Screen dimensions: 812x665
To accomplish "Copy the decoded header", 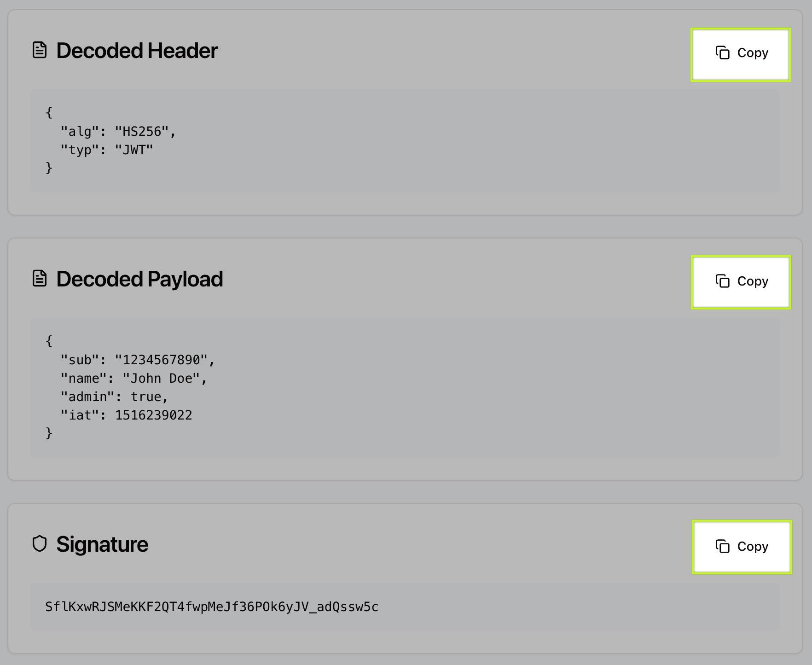I will click(741, 54).
